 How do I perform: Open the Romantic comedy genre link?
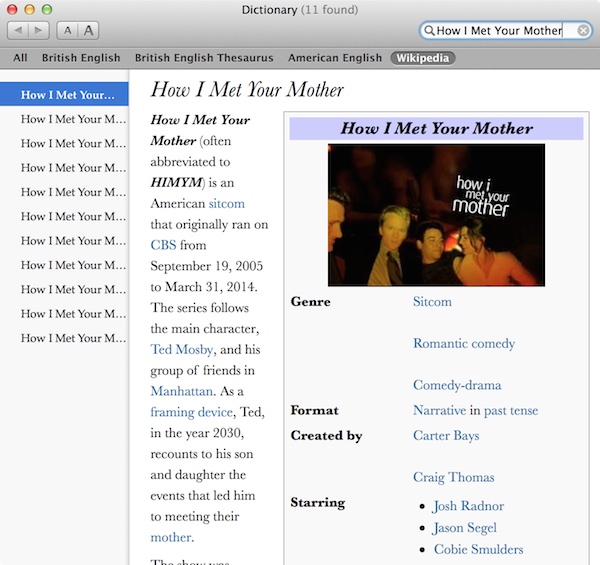coord(464,344)
